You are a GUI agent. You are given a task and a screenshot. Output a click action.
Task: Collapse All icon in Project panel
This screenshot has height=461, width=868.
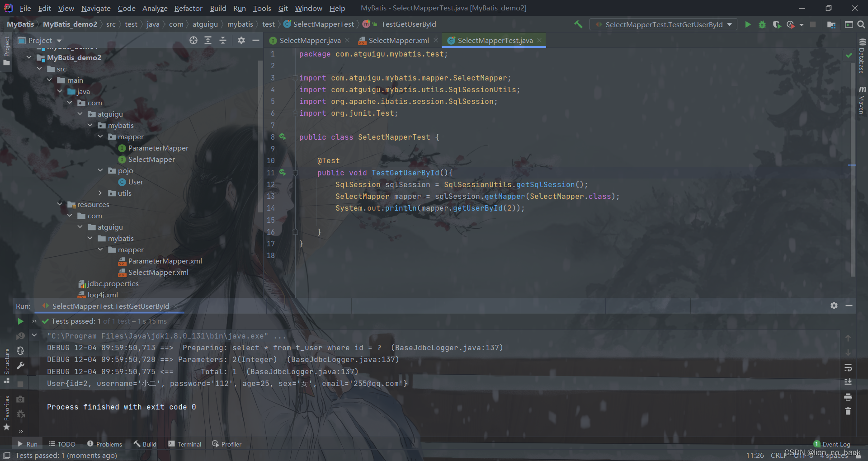(223, 40)
